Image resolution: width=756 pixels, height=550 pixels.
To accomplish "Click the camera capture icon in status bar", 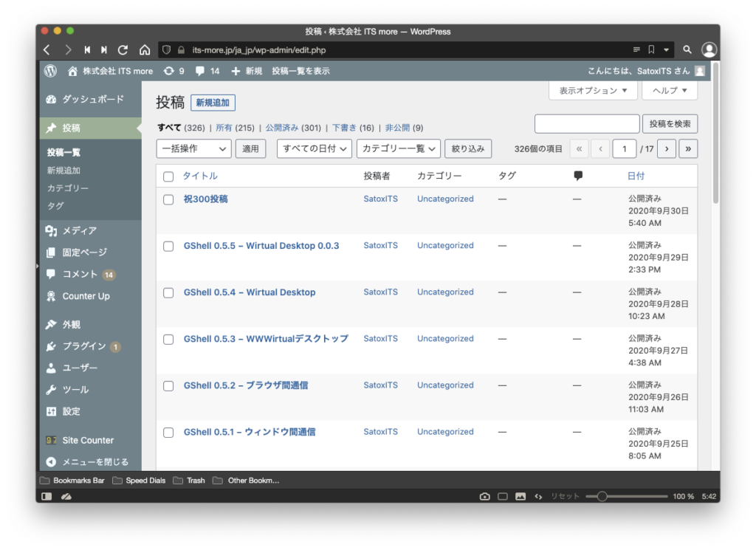I will tap(484, 496).
